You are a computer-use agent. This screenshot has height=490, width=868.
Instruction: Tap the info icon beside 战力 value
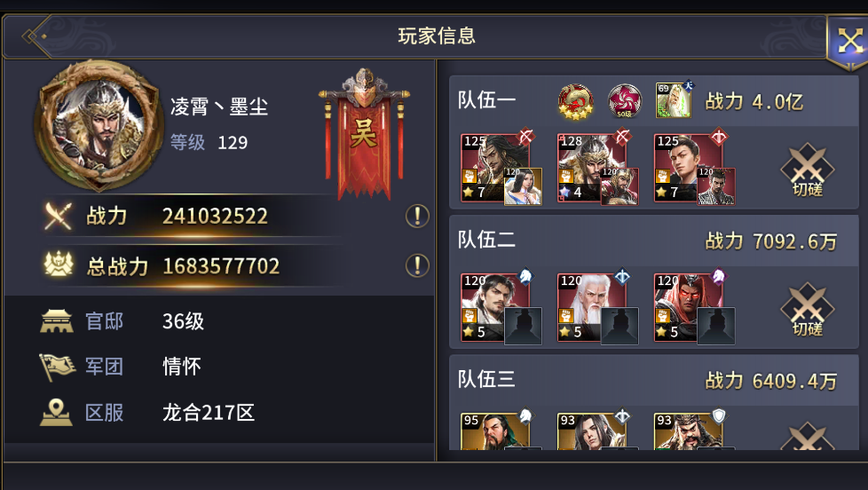[x=417, y=216]
